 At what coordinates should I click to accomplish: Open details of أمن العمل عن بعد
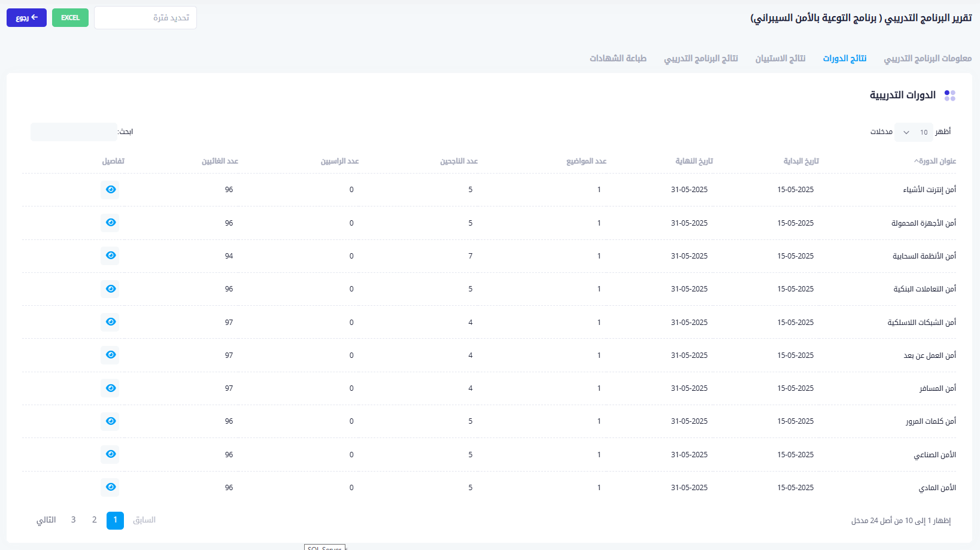coord(110,355)
